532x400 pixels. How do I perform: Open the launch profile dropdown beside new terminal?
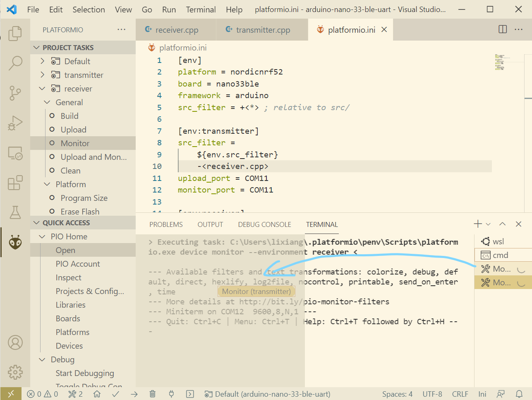[x=488, y=224]
